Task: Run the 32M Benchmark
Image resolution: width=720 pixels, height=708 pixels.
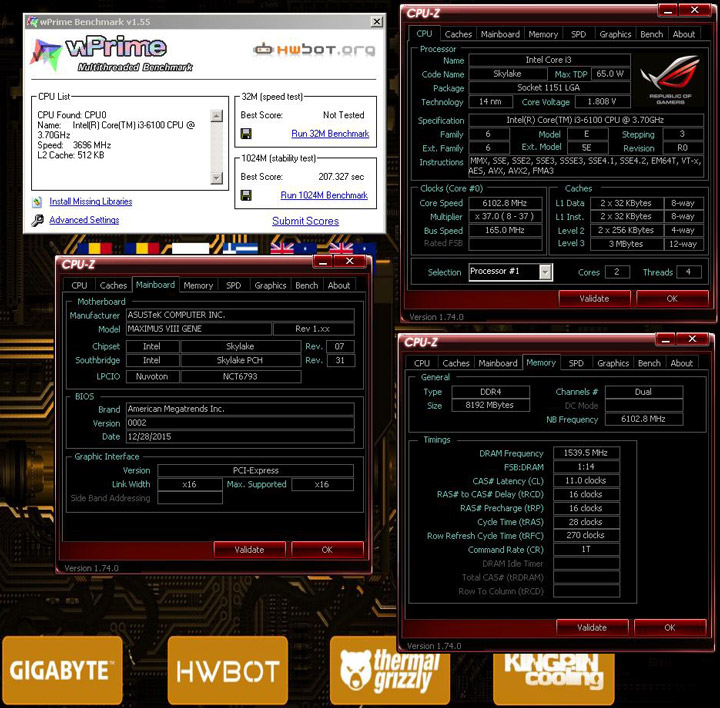Action: [330, 134]
